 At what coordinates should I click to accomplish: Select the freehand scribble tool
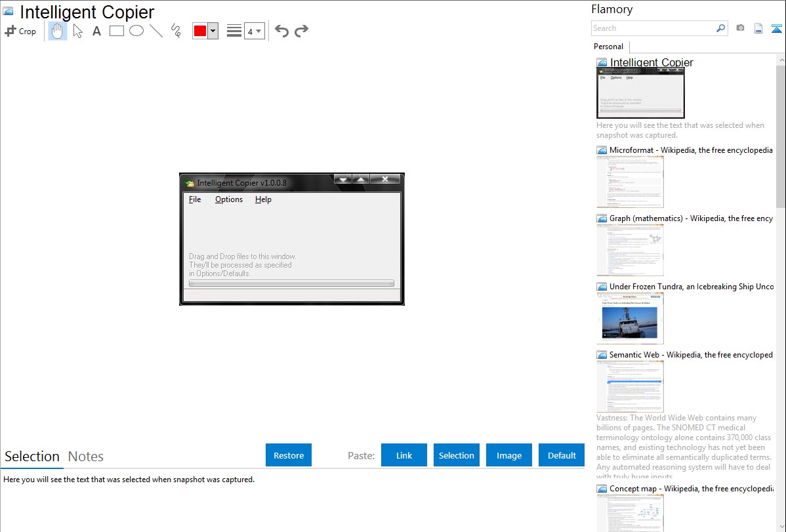(176, 31)
